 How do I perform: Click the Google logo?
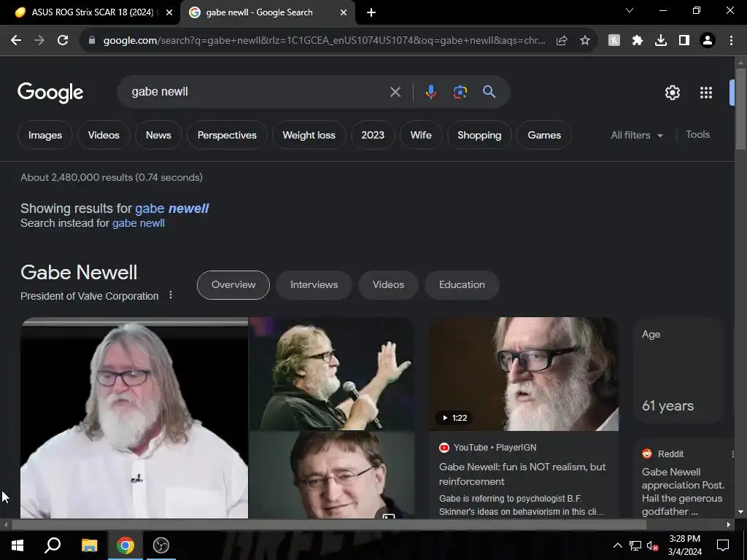50,93
